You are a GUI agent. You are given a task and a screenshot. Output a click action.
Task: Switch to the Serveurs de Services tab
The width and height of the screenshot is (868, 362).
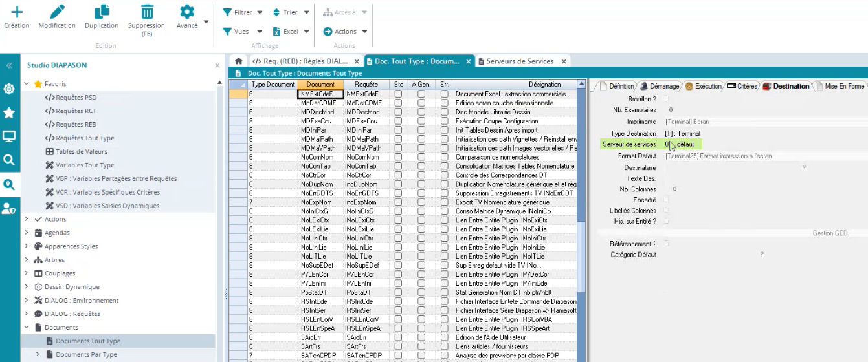[519, 61]
